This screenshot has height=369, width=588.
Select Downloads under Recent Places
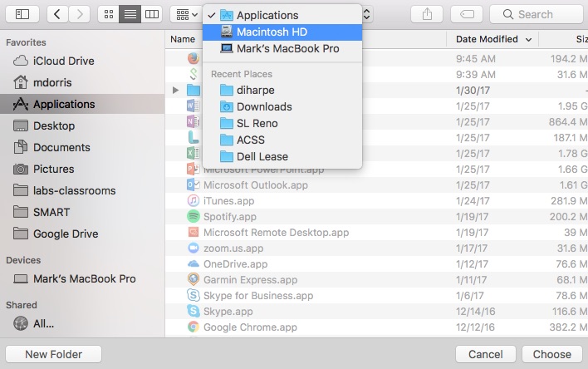click(264, 106)
